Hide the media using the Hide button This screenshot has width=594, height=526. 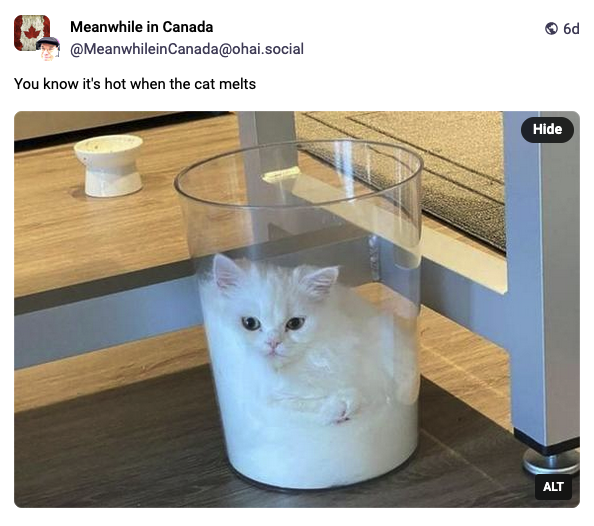click(x=547, y=129)
